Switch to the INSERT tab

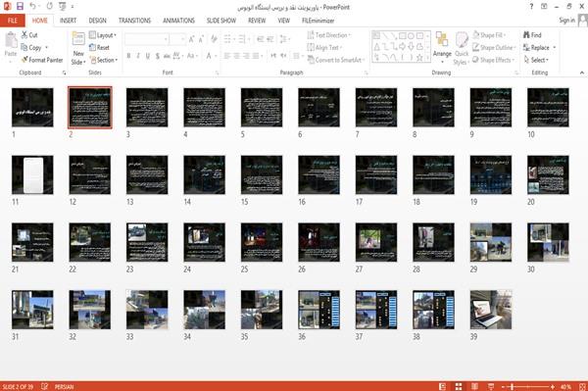pos(68,21)
